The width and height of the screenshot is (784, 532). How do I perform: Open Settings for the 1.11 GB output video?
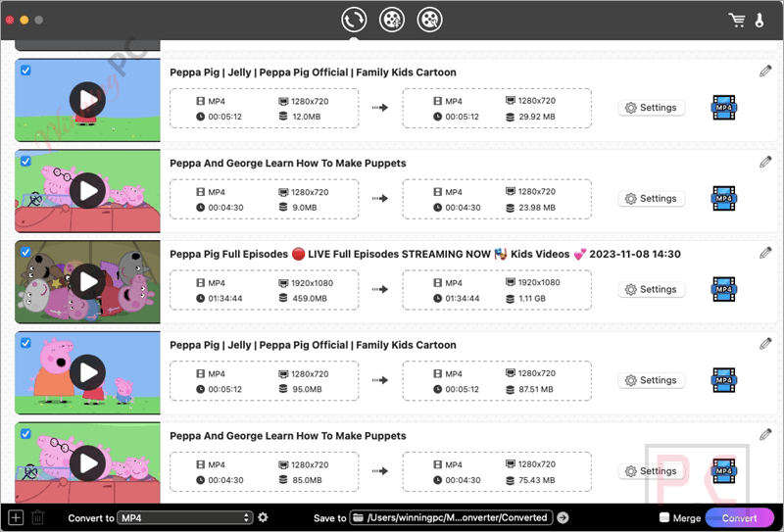pos(652,289)
